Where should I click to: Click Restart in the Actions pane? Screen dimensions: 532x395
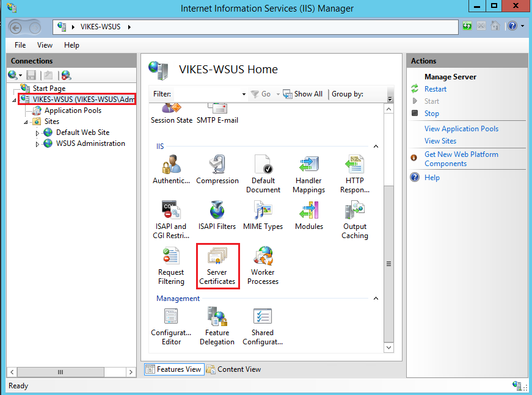click(x=435, y=89)
